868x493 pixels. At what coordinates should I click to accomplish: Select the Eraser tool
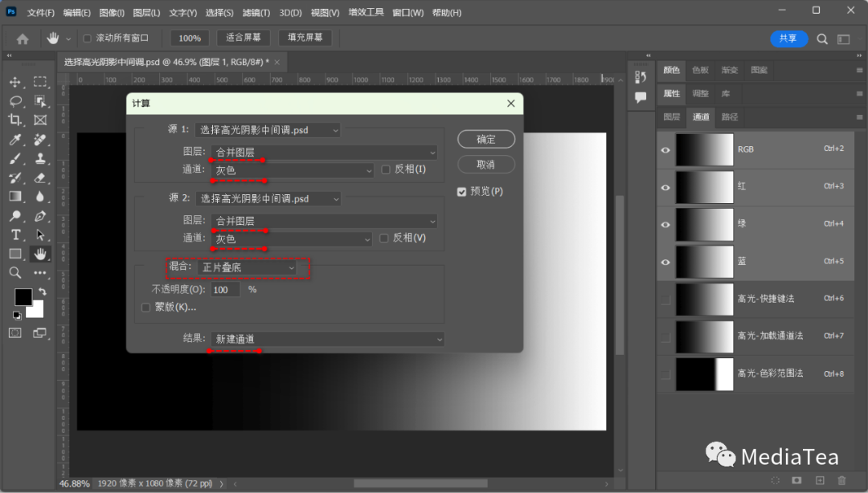pos(40,177)
